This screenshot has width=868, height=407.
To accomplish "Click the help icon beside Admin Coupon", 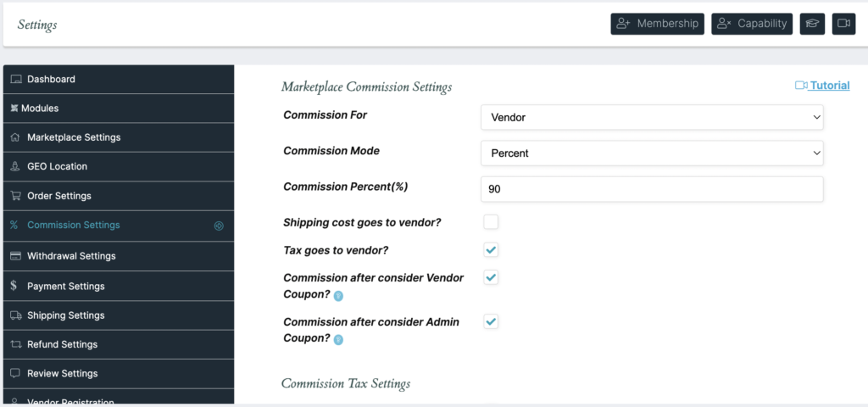I will (338, 339).
